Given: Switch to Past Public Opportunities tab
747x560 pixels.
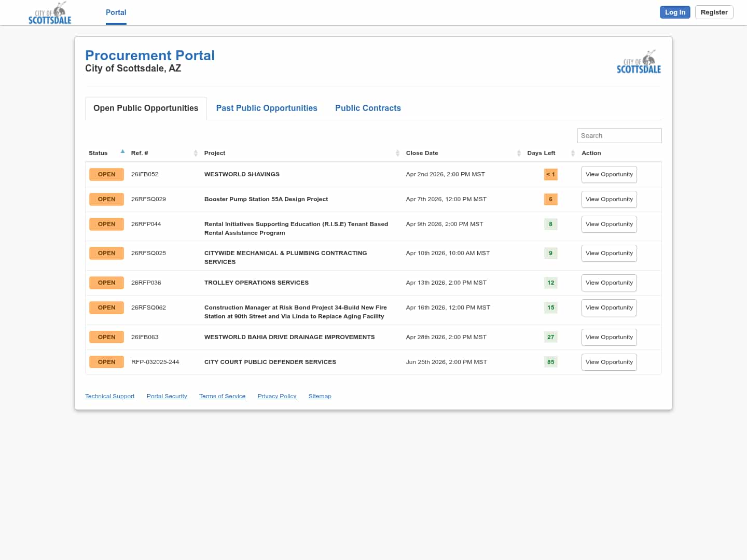Looking at the screenshot, I should 267,108.
